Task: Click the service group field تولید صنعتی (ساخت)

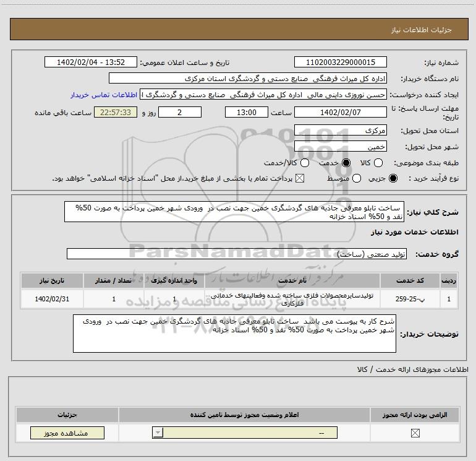Action: click(x=237, y=254)
